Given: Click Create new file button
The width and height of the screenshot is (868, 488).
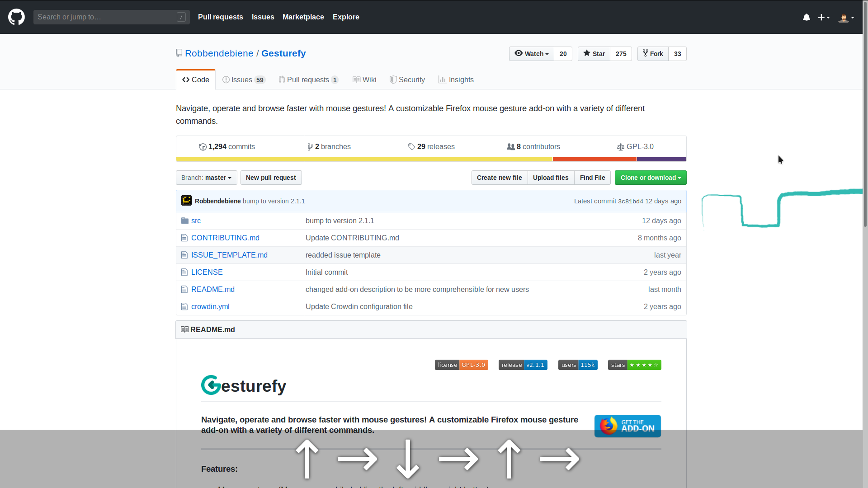Looking at the screenshot, I should pyautogui.click(x=499, y=178).
